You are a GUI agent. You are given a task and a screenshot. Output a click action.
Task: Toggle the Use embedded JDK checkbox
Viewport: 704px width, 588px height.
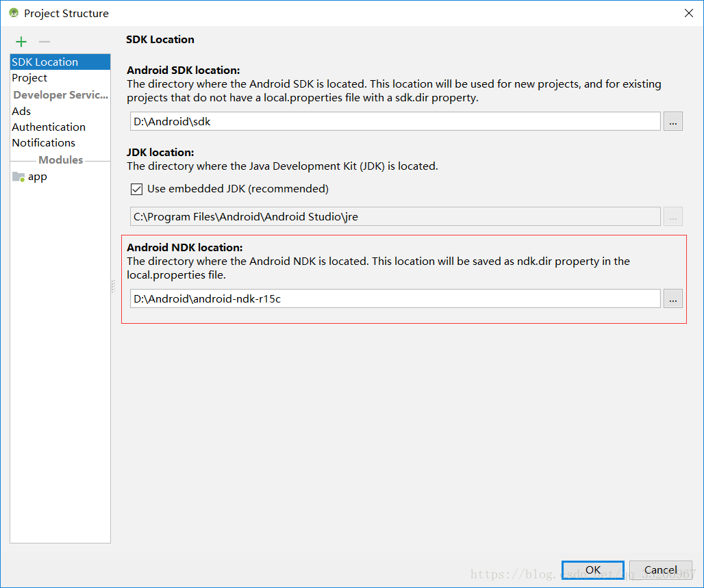[136, 189]
